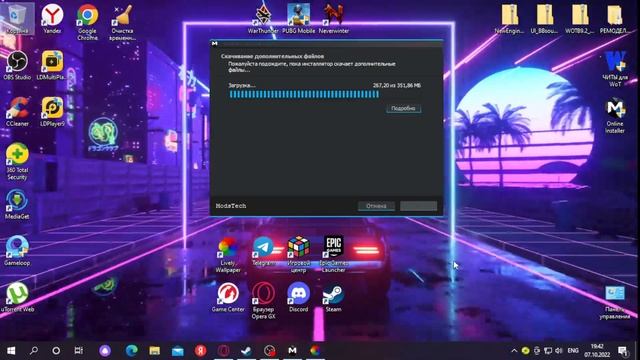Screen dimensions: 640x360
Task: Click the Загрузка... status text
Action: 242,85
